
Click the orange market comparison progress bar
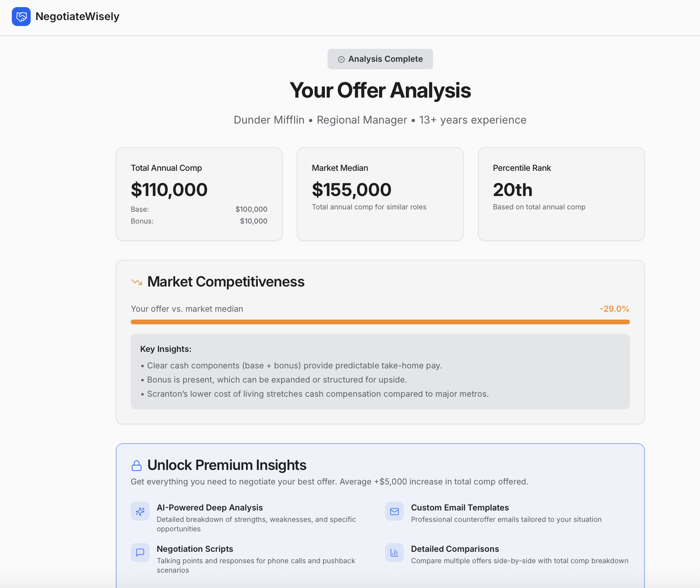[380, 322]
